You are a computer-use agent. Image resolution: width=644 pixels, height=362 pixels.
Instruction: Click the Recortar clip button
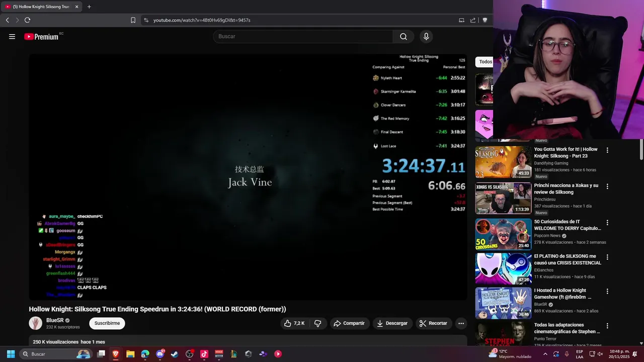tap(433, 323)
